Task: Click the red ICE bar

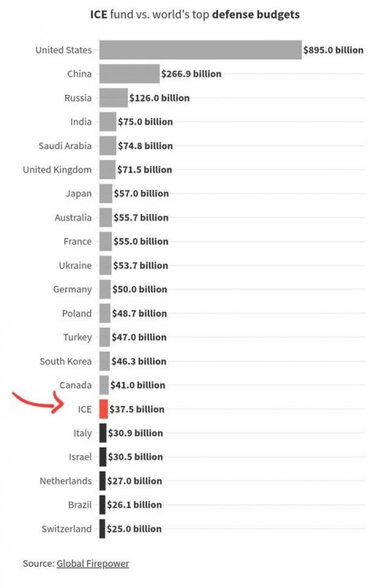Action: tap(104, 408)
